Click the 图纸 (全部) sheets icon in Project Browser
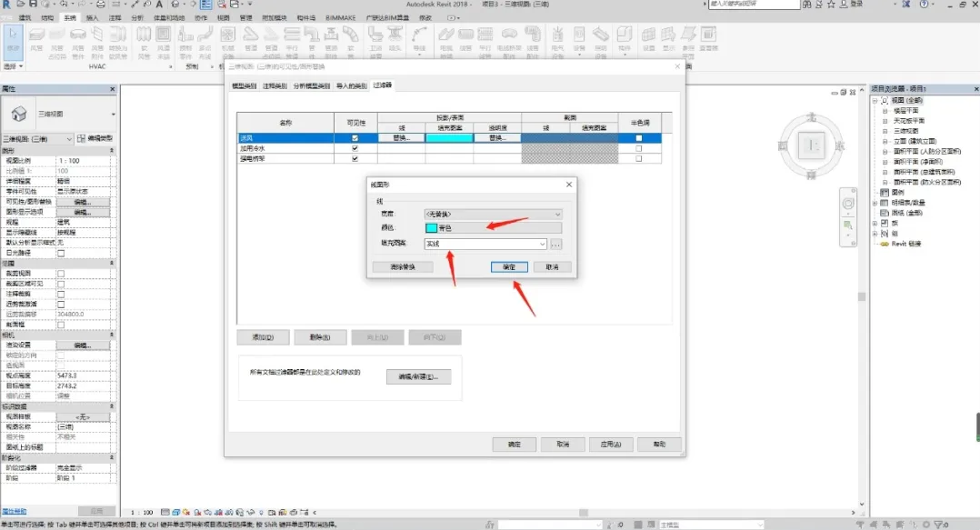This screenshot has width=980, height=530. [x=885, y=213]
